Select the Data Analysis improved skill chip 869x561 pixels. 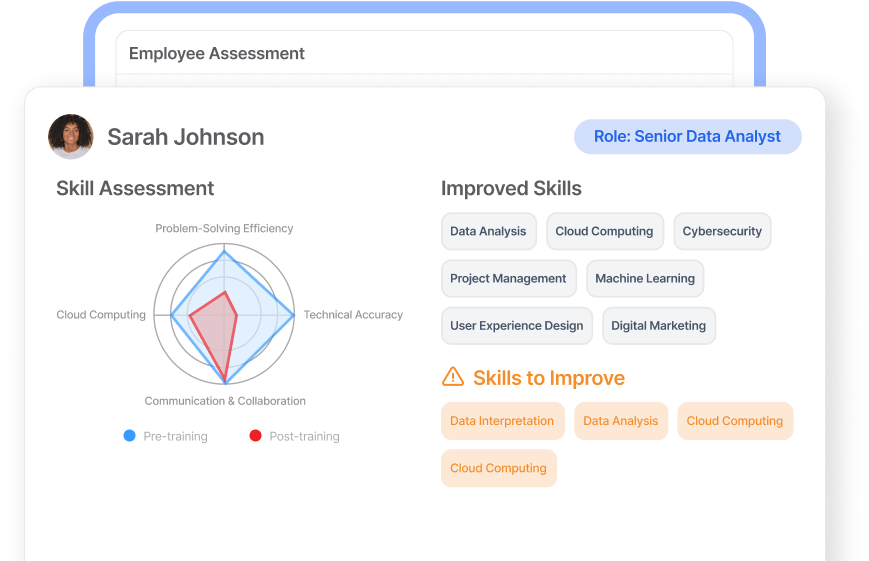click(x=488, y=231)
